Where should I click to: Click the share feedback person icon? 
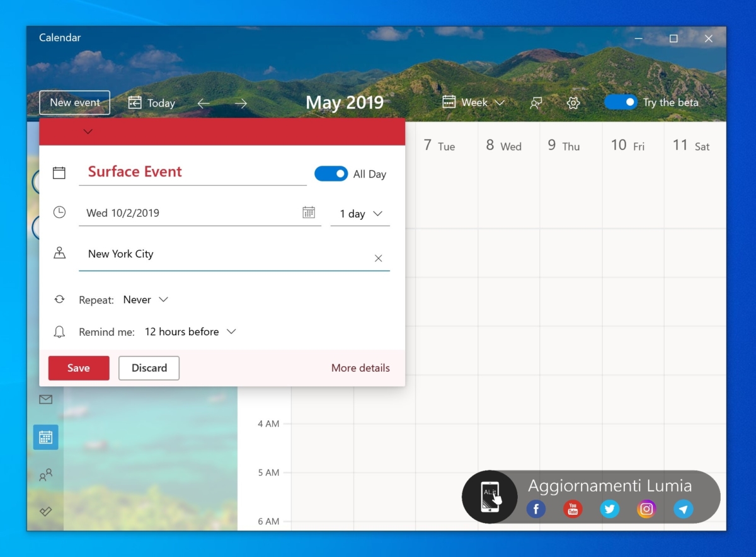tap(536, 102)
